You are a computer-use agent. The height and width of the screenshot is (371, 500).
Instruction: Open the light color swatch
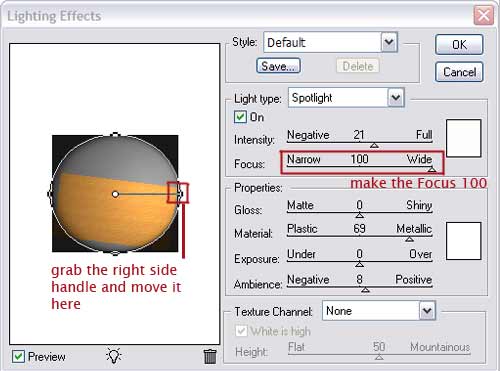tap(463, 138)
